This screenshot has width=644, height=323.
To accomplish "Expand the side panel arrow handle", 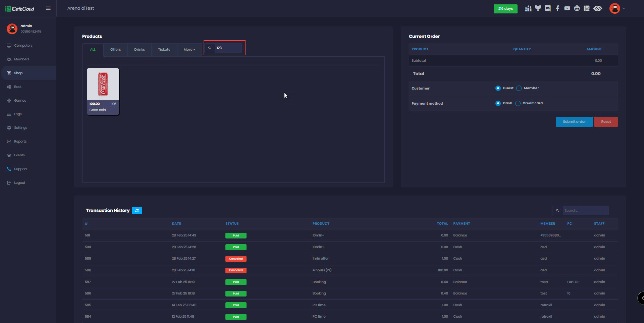I will 641,298.
